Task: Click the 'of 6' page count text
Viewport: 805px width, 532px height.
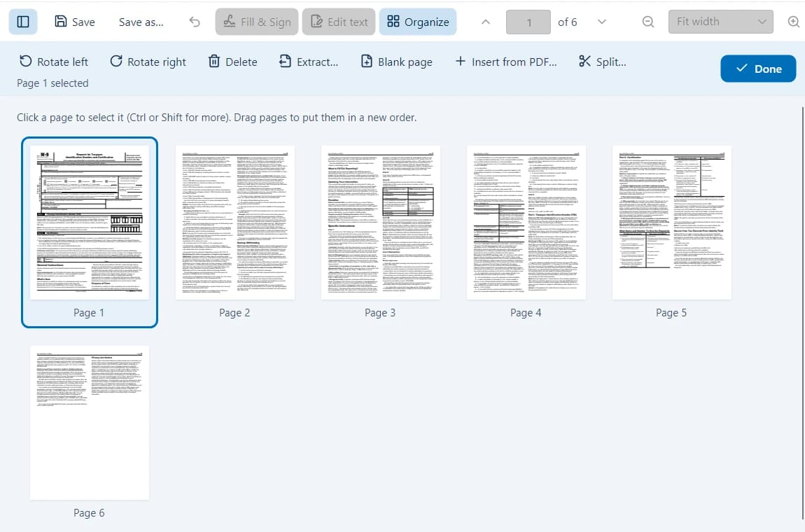Action: tap(567, 22)
